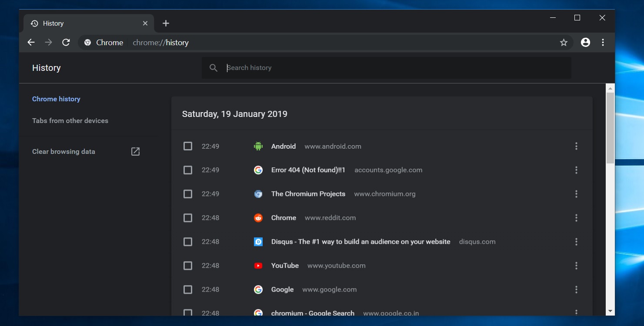Open the chromium - Google Search link
The height and width of the screenshot is (326, 644).
click(313, 313)
